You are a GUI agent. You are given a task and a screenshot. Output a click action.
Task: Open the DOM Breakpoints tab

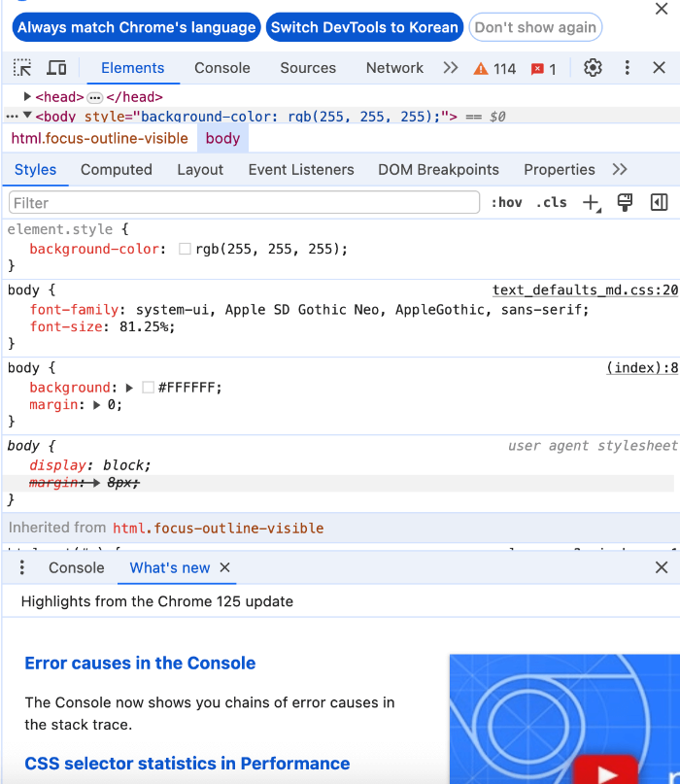[x=438, y=169]
